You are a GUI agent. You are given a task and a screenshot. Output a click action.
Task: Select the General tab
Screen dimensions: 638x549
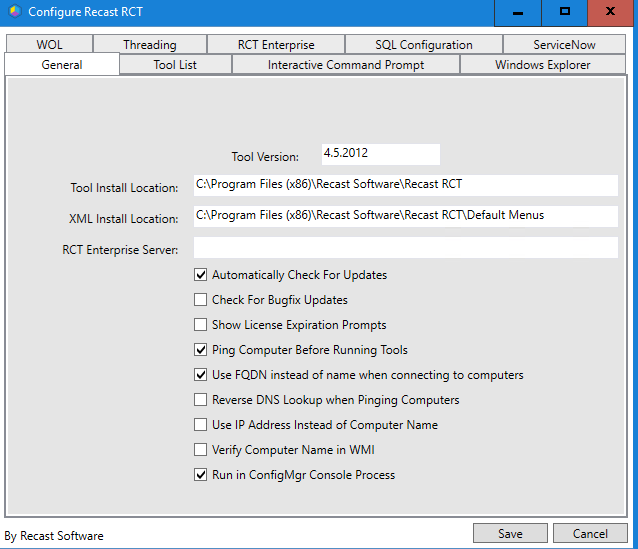pos(62,64)
